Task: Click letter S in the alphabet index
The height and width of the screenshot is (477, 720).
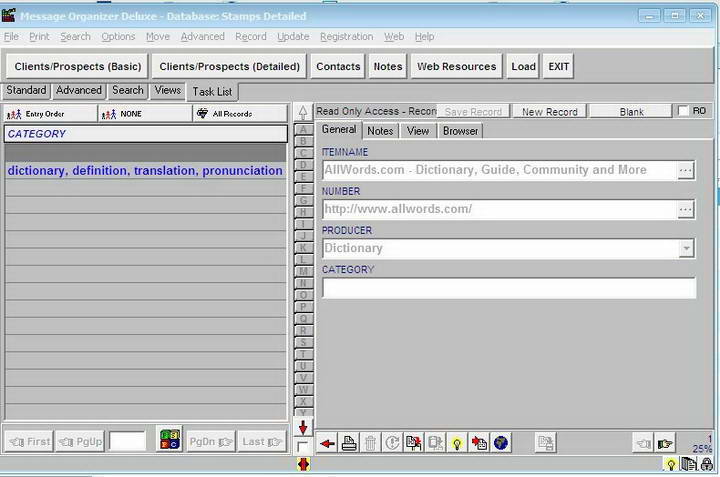Action: [303, 342]
